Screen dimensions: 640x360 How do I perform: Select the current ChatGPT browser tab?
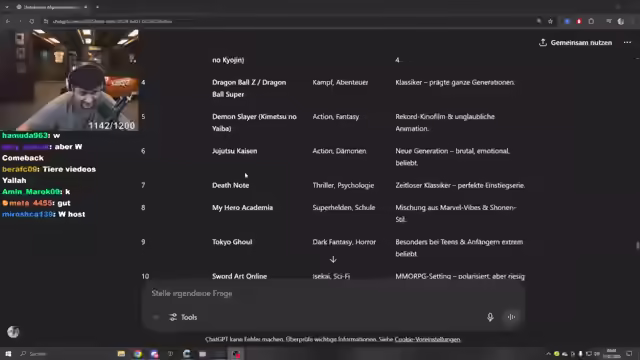click(x=50, y=7)
